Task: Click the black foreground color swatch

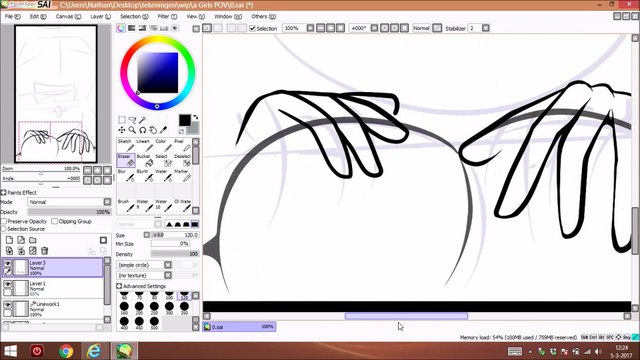Action: 184,120
